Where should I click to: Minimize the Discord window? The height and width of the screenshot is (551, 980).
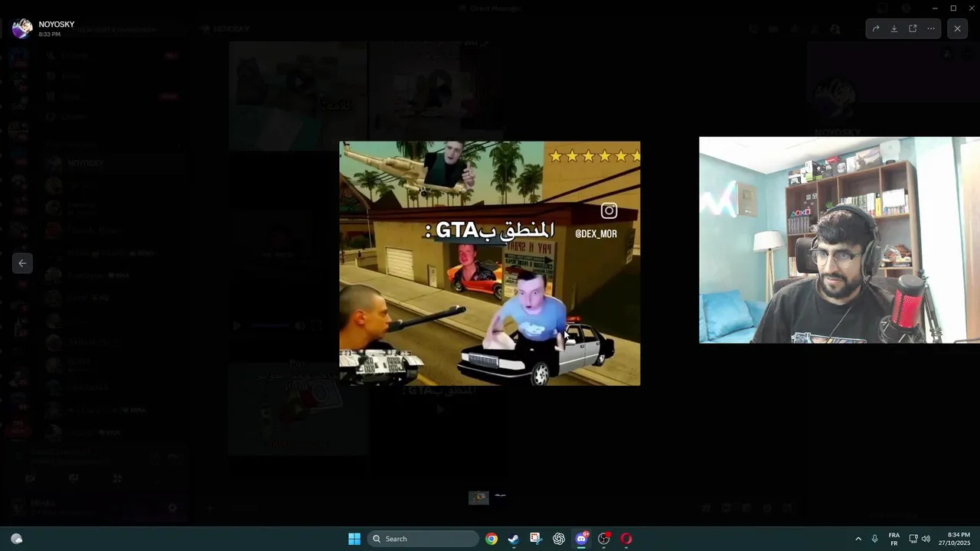pos(935,8)
